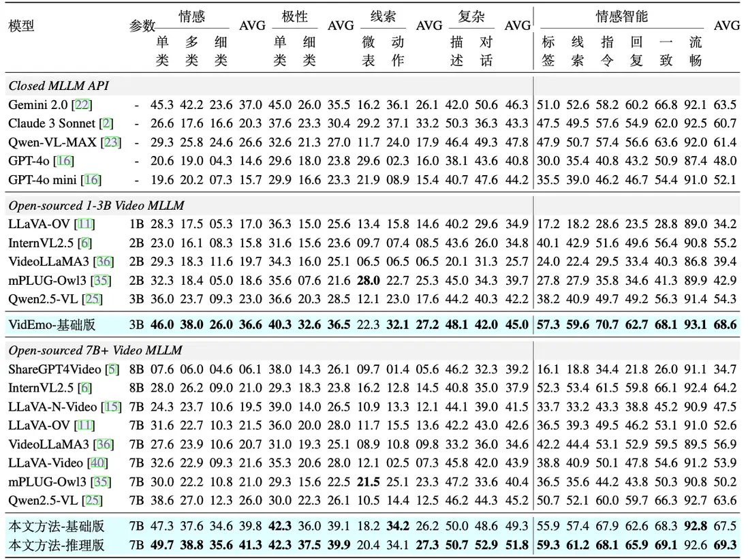Open citation [5] beside ShareGPT4Video
748x560 pixels.
coord(112,369)
